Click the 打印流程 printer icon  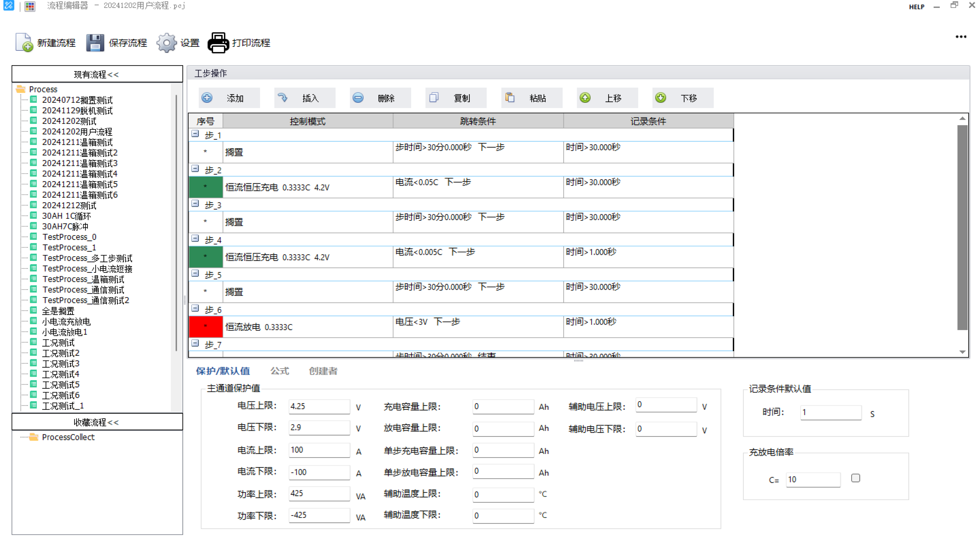tap(218, 42)
